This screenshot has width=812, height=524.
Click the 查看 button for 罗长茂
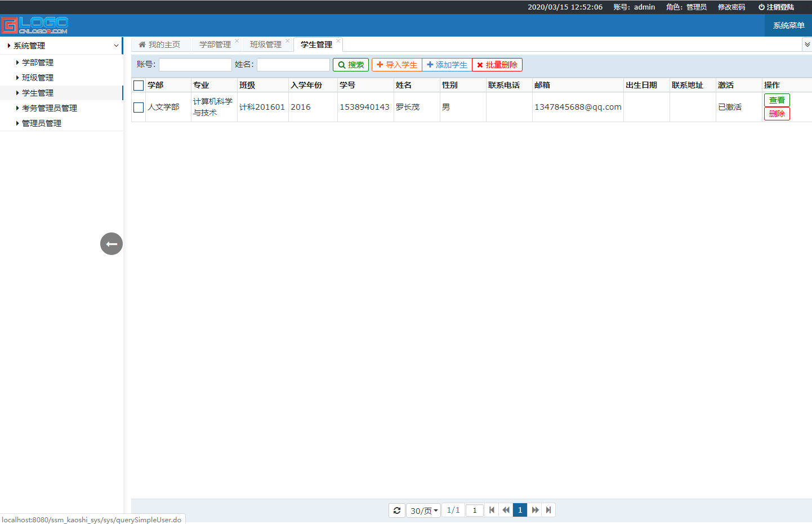777,100
